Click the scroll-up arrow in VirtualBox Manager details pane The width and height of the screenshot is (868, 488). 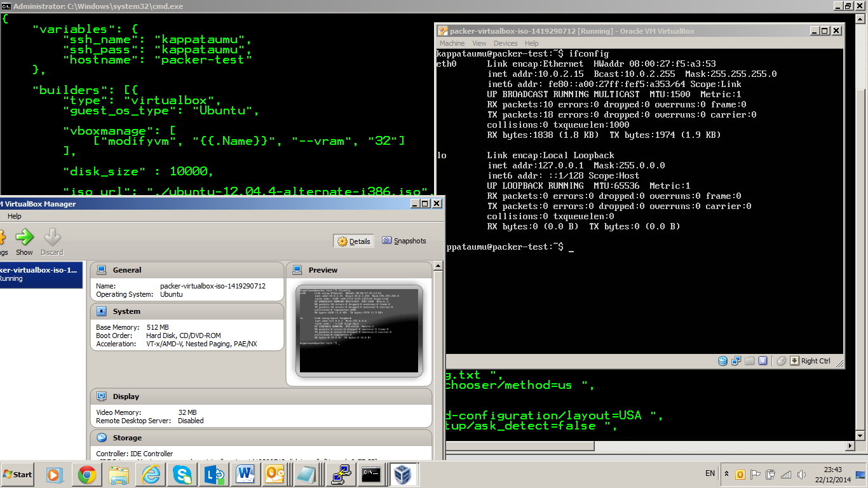click(x=438, y=265)
